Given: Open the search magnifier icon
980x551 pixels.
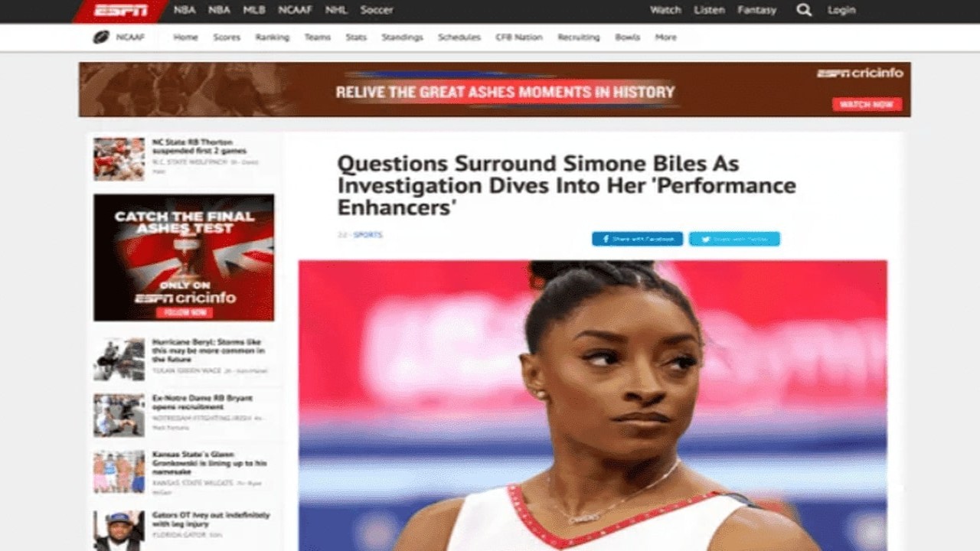Looking at the screenshot, I should (x=803, y=10).
